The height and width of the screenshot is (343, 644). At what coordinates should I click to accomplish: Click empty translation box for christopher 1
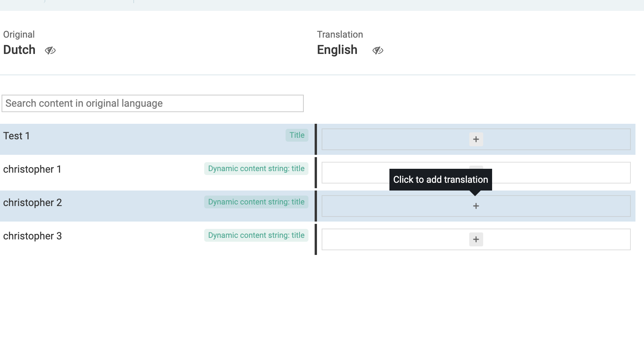356,173
